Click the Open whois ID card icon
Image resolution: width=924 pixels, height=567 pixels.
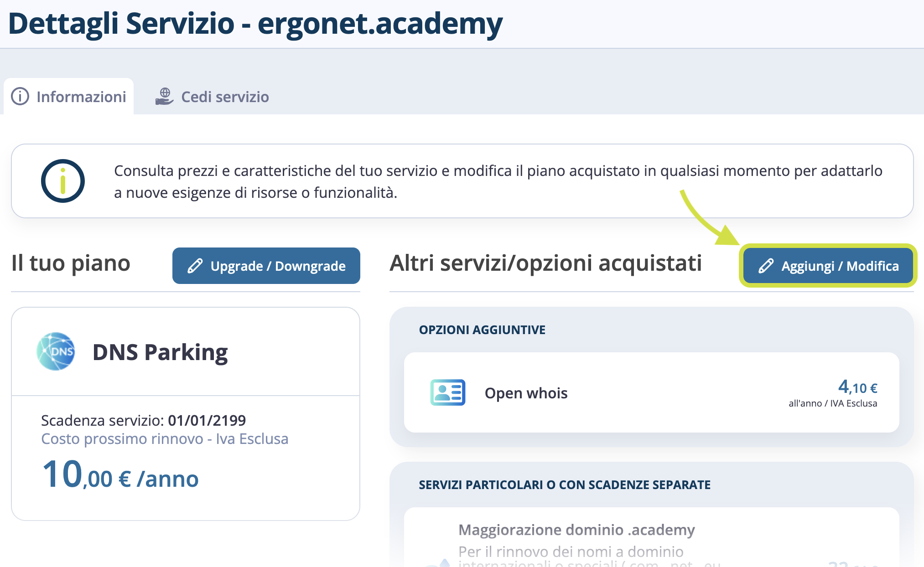pyautogui.click(x=448, y=392)
